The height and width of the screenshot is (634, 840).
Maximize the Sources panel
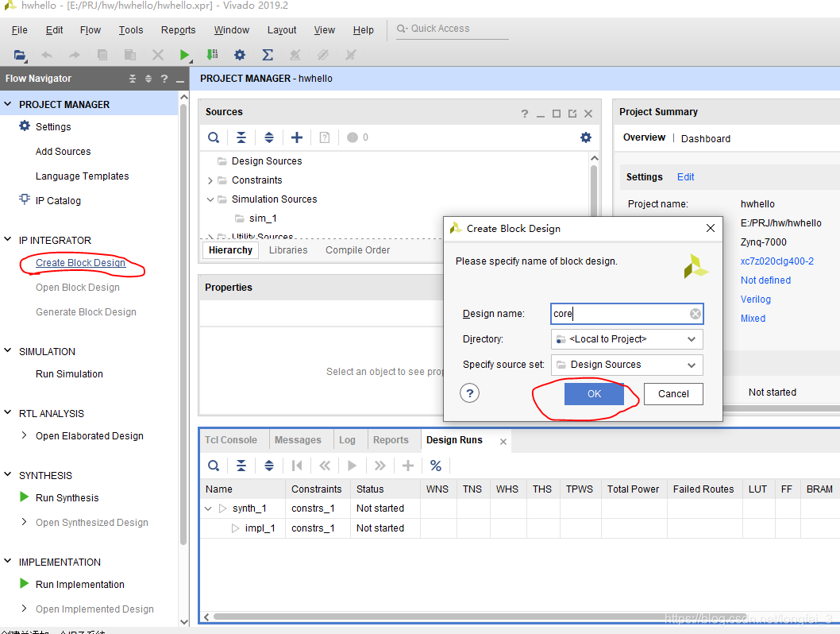(x=557, y=114)
